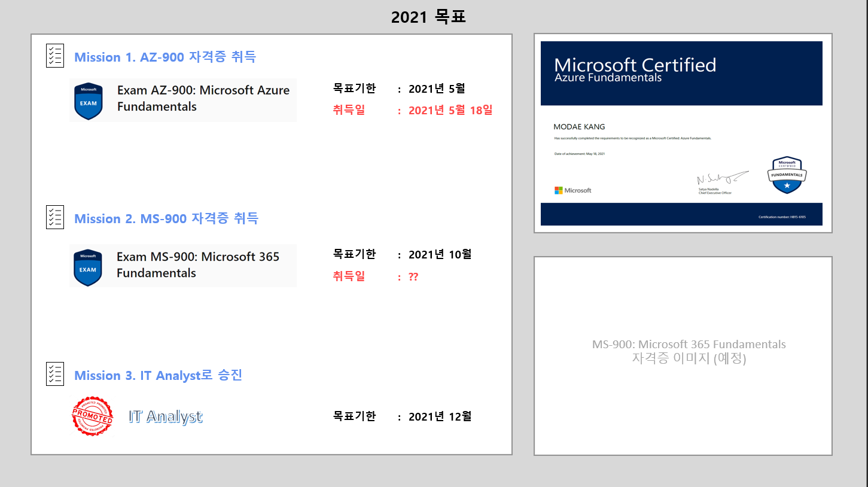Click the MS-900 placeholder text '자격증 이미지 (예정)'

[689, 358]
